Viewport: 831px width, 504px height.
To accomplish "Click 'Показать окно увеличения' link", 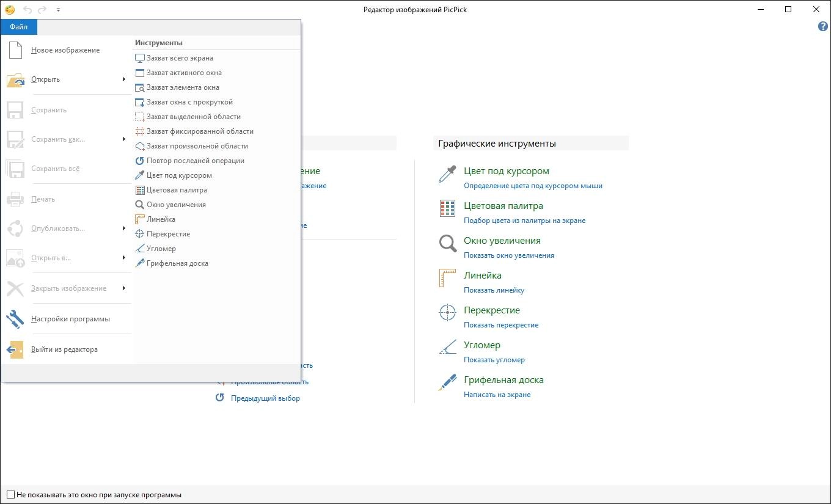I will point(509,255).
